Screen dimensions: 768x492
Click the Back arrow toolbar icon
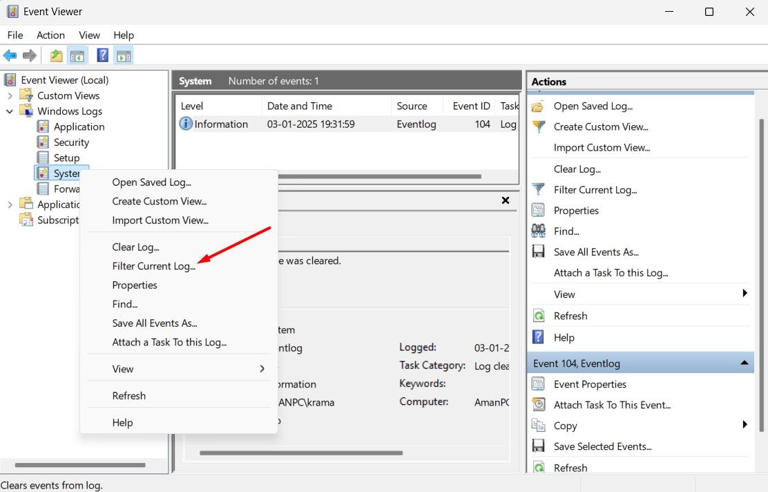pyautogui.click(x=10, y=56)
